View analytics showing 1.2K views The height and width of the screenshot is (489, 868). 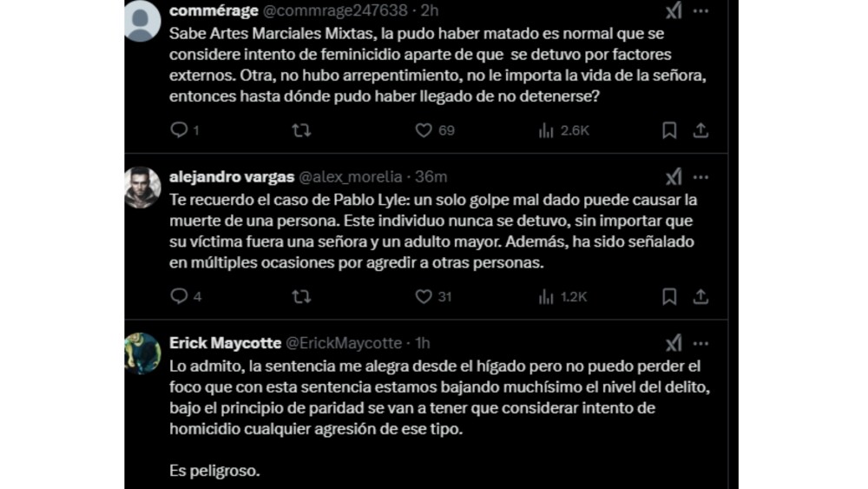click(x=546, y=297)
